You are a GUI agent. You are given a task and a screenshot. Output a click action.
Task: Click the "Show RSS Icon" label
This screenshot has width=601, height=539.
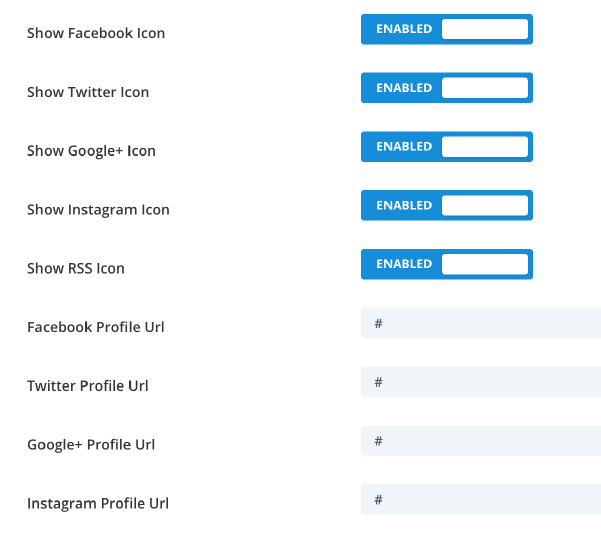click(x=76, y=268)
